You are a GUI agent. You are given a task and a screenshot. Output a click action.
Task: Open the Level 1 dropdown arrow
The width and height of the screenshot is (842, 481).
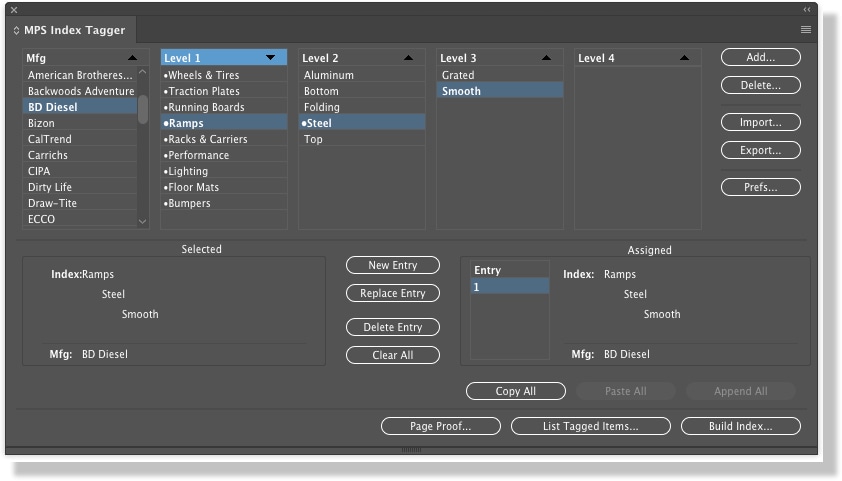[x=270, y=58]
